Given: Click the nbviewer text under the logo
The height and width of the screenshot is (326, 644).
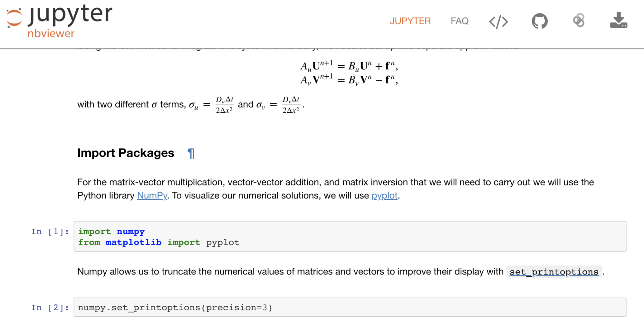Looking at the screenshot, I should click(51, 34).
